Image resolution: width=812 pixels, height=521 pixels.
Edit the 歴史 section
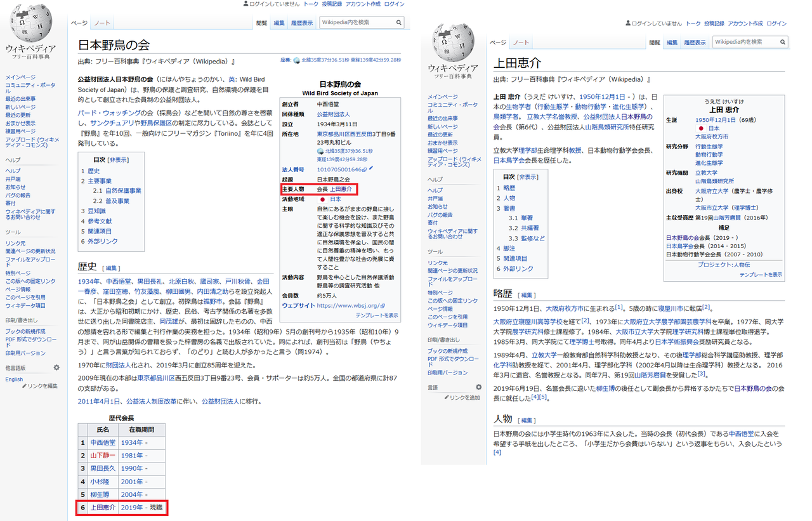112,268
